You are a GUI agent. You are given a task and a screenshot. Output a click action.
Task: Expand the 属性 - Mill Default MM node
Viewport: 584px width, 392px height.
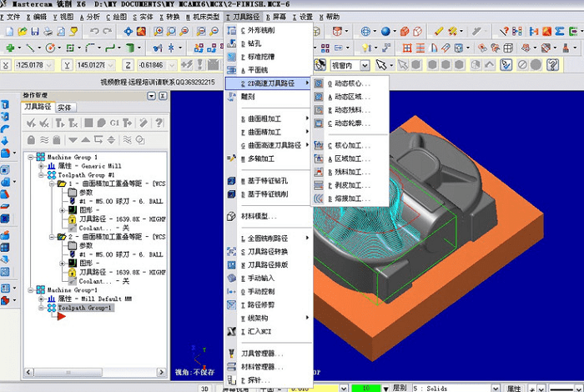click(x=42, y=299)
